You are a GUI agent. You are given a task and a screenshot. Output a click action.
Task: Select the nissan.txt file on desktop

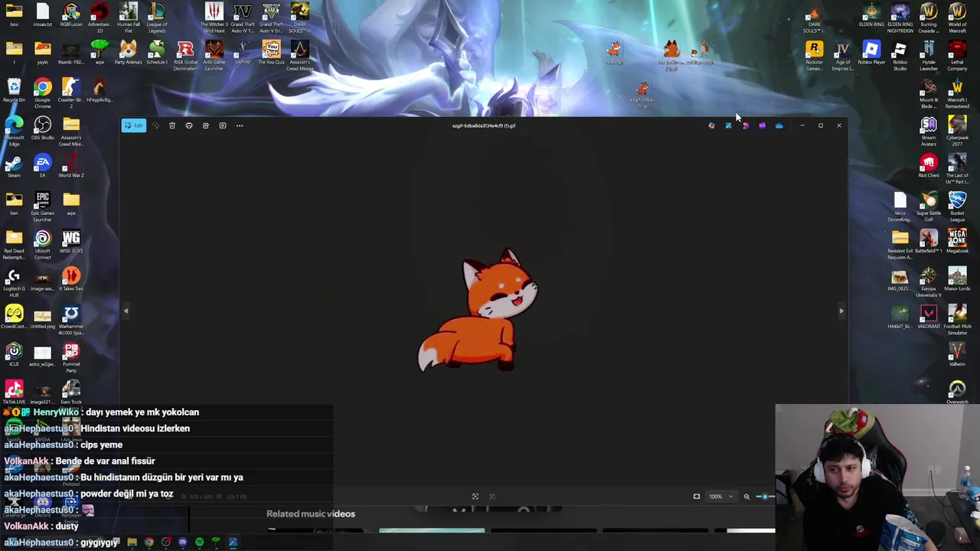[x=43, y=15]
